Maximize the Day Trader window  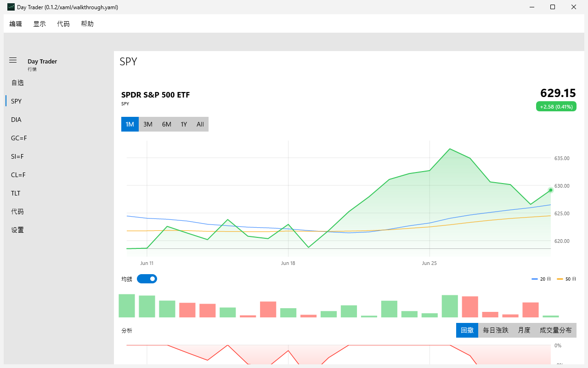point(553,7)
